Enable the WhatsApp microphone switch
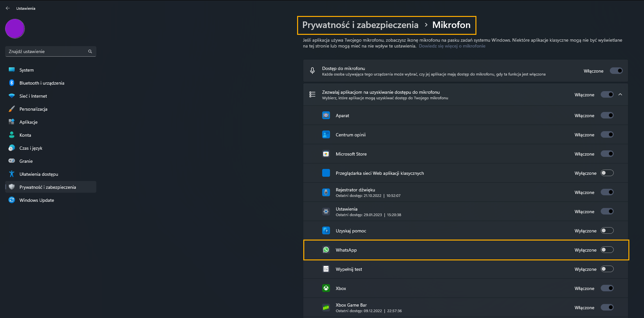 click(x=607, y=250)
